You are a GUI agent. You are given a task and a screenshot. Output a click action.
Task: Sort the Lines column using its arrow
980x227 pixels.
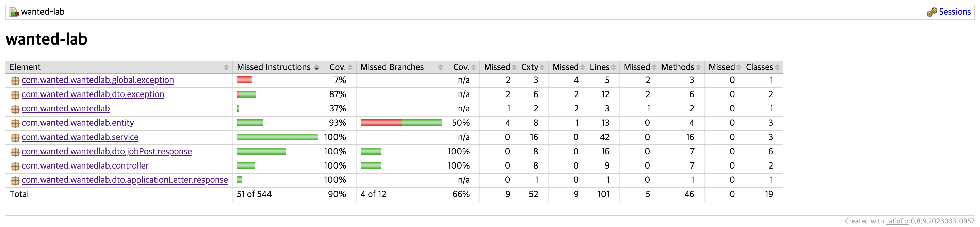[613, 67]
